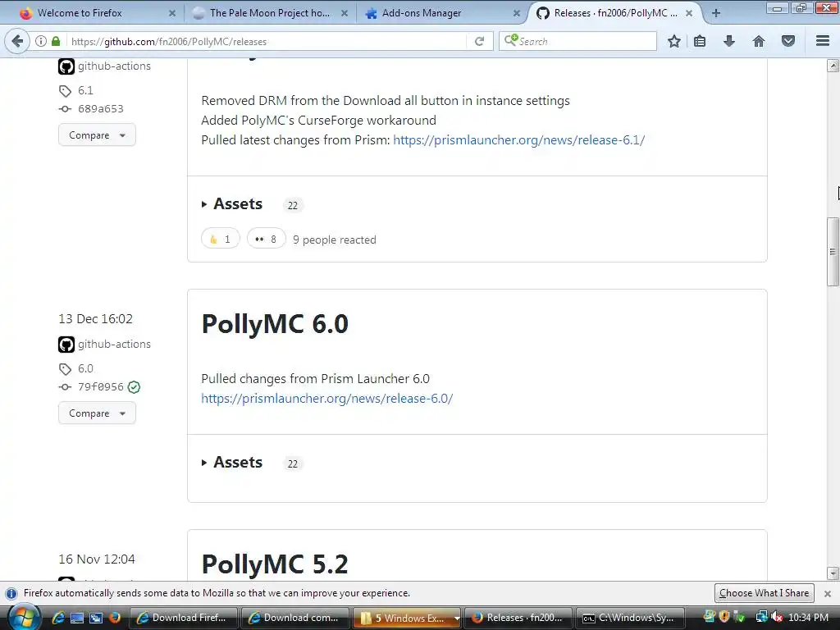
Task: Go back using the browser back arrow
Action: click(x=17, y=41)
